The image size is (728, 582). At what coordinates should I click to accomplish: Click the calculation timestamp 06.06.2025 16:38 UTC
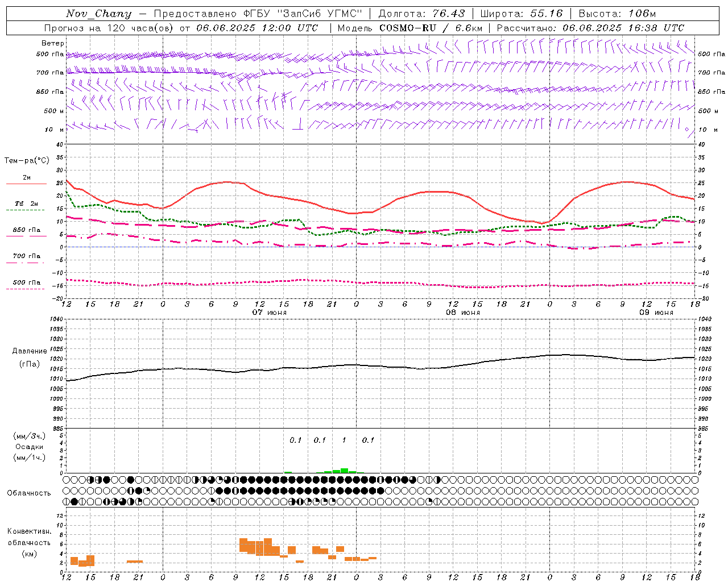623,28
